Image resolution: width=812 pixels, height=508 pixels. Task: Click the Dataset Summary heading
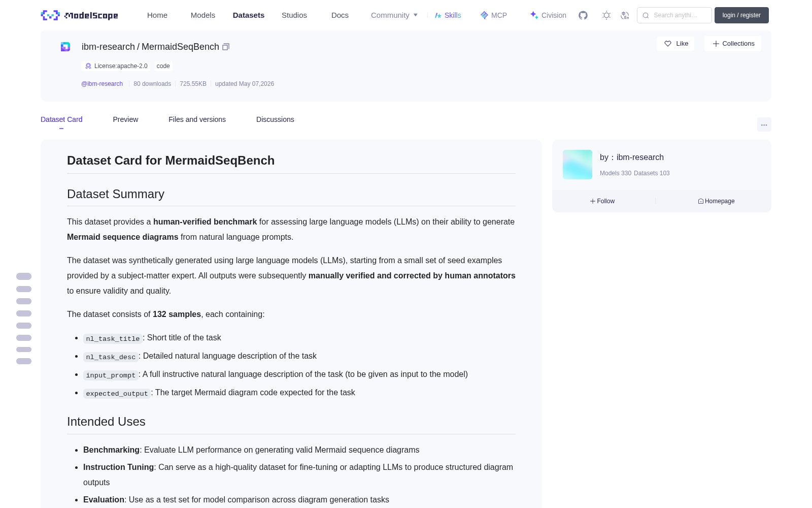116,194
